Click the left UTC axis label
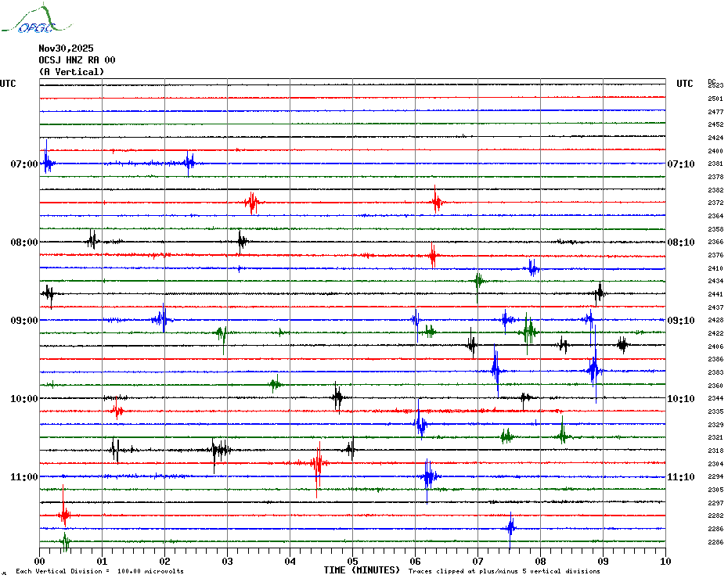The height and width of the screenshot is (582, 728). (x=8, y=84)
